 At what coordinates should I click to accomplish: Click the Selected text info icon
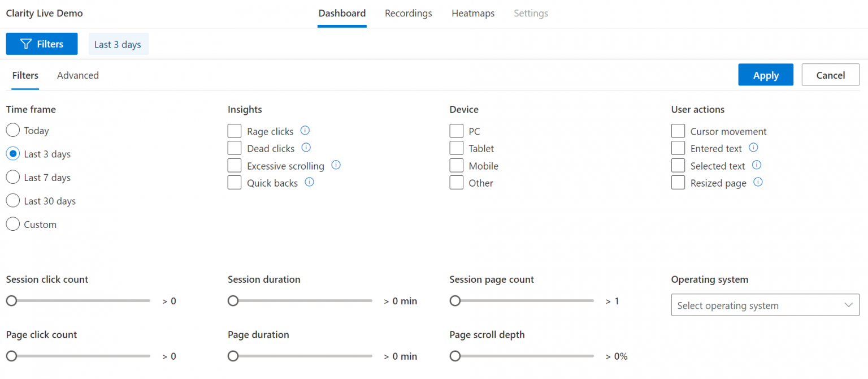coord(757,165)
